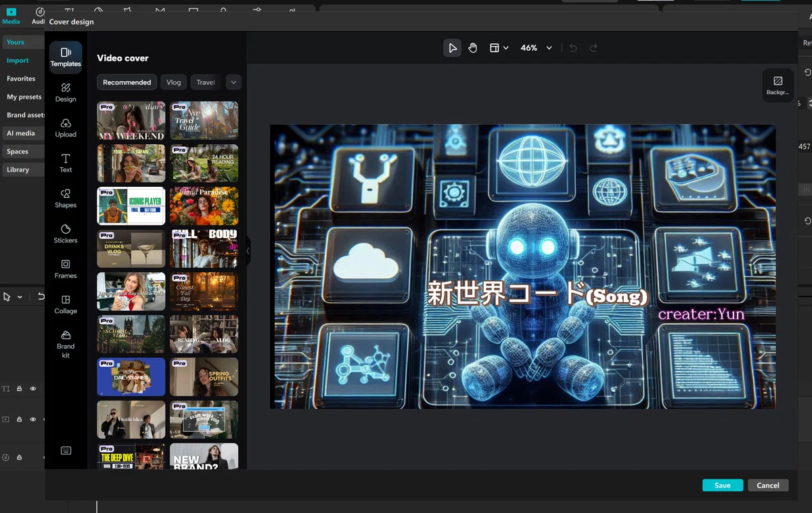Open the Shapes panel
The height and width of the screenshot is (513, 812).
[66, 198]
